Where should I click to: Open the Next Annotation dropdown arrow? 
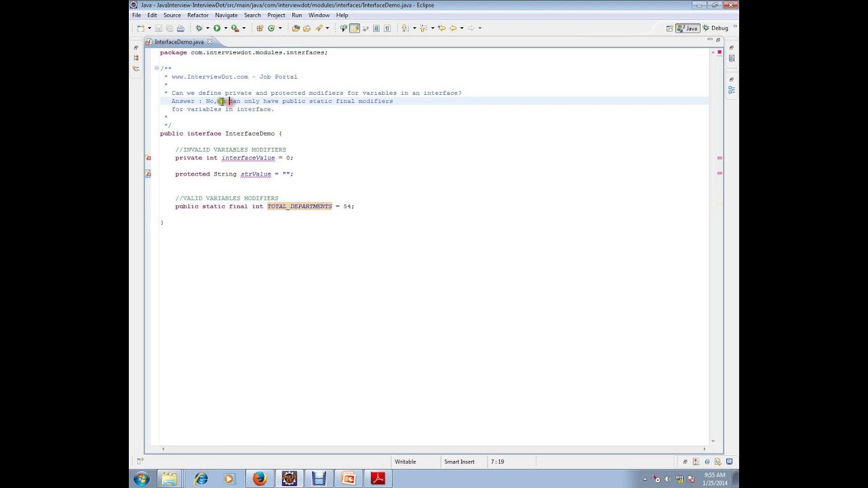pyautogui.click(x=414, y=28)
